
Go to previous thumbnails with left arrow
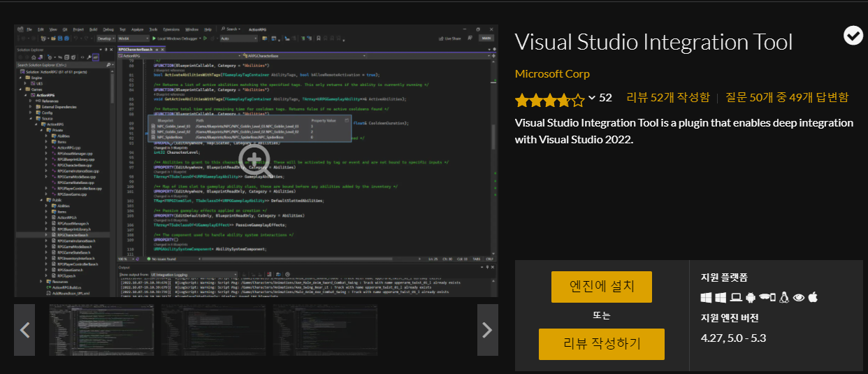pyautogui.click(x=25, y=329)
